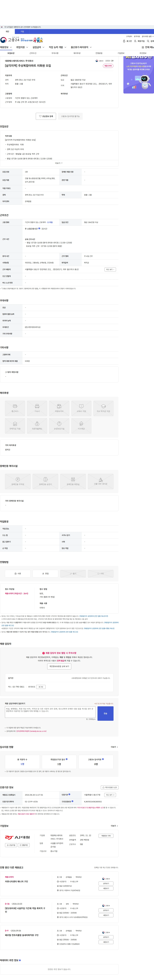This screenshot has width=154, height=980.
Task: Open the 채용정보 이력 button
Action: pyautogui.click(x=106, y=836)
